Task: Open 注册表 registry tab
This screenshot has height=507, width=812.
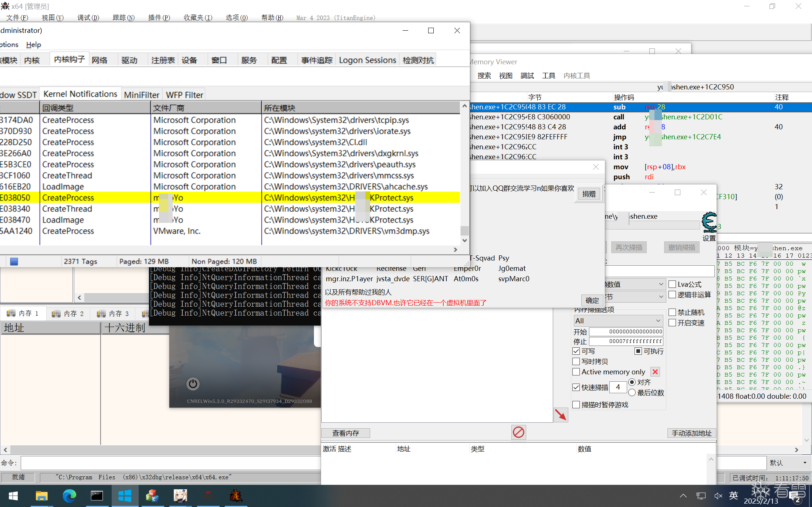Action: [163, 60]
